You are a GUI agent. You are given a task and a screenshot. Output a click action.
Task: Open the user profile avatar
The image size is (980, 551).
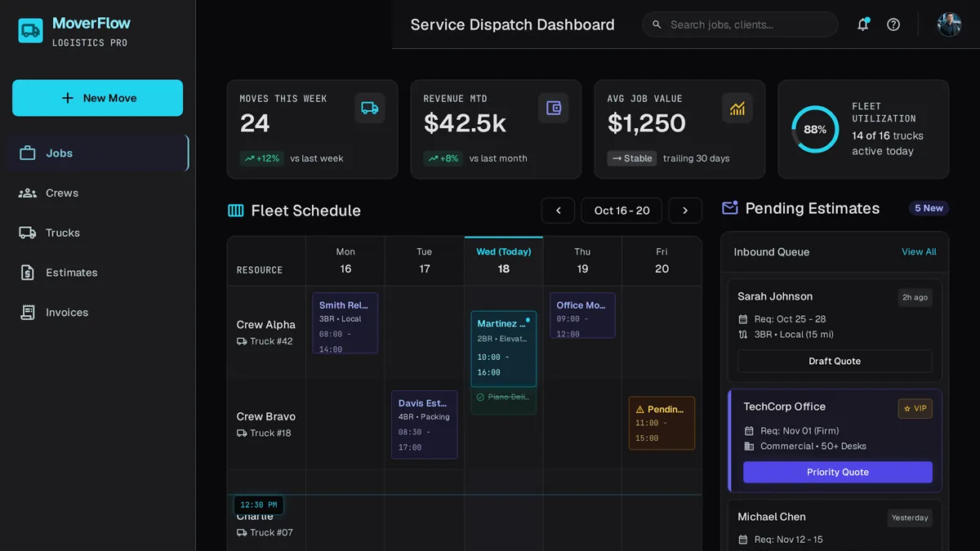[949, 24]
